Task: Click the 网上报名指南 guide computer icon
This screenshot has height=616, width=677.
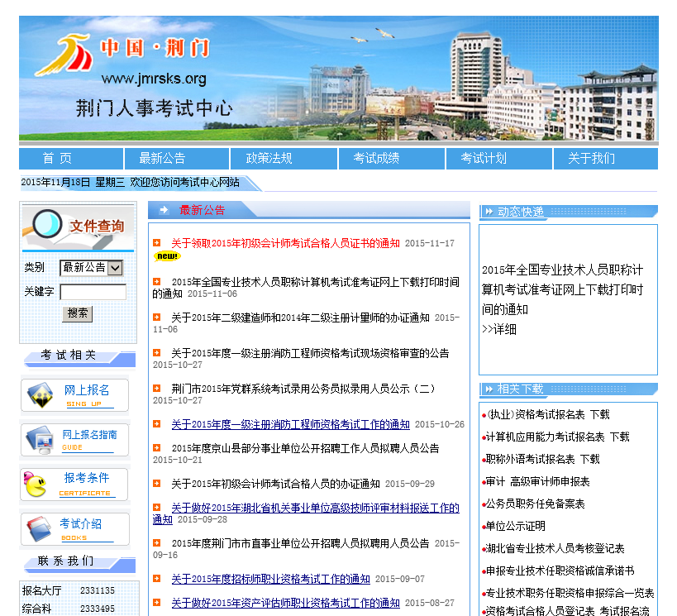Action: click(40, 439)
